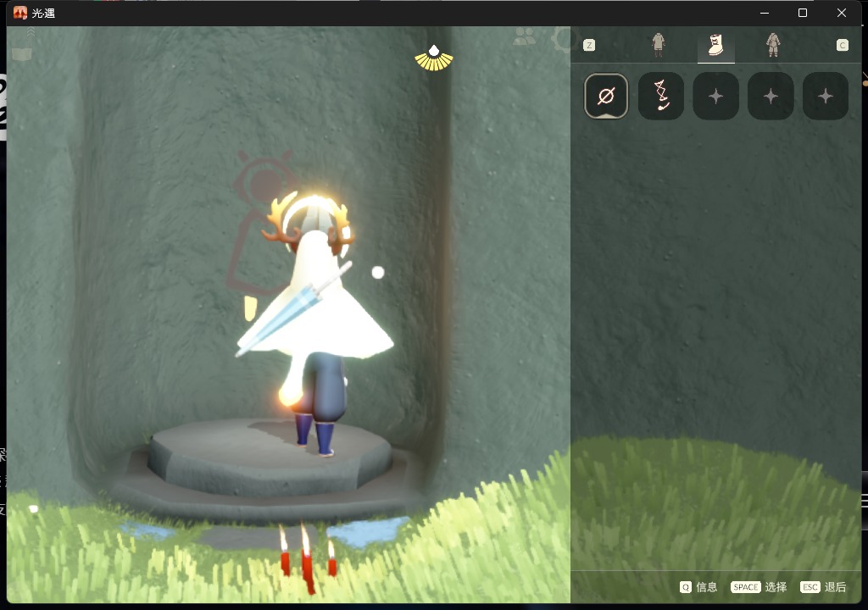Open the faint friends icon
Image resolution: width=868 pixels, height=610 pixels.
pos(525,36)
